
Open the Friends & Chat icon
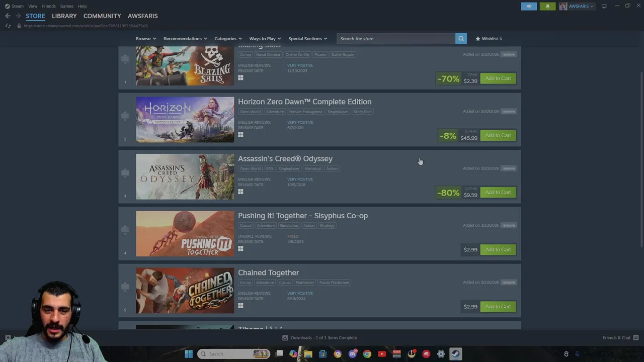(x=636, y=337)
